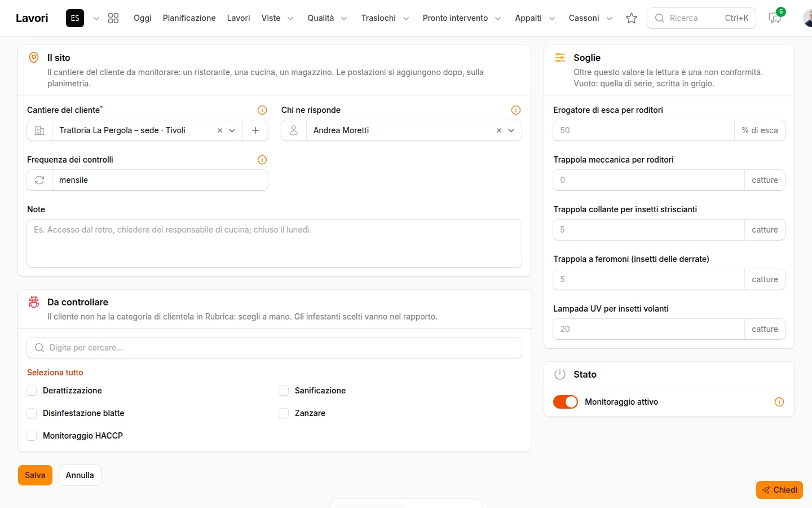812x508 pixels.
Task: Add a new cantiere with plus icon
Action: click(255, 130)
